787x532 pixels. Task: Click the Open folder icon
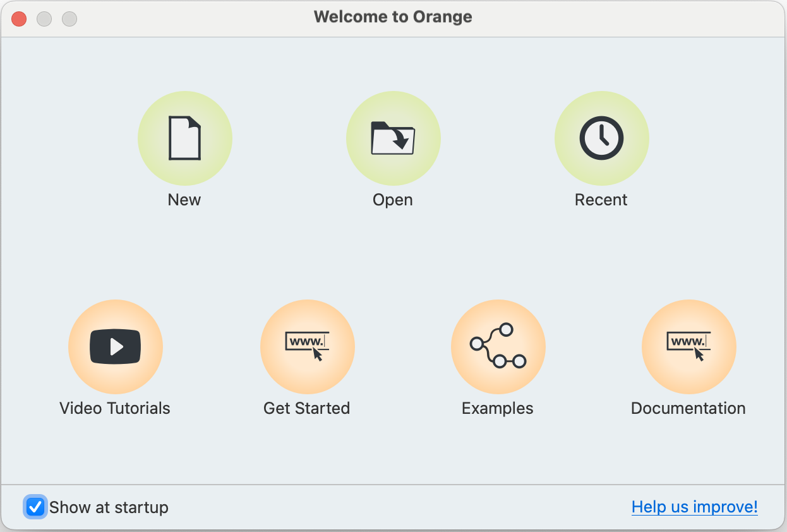[393, 138]
